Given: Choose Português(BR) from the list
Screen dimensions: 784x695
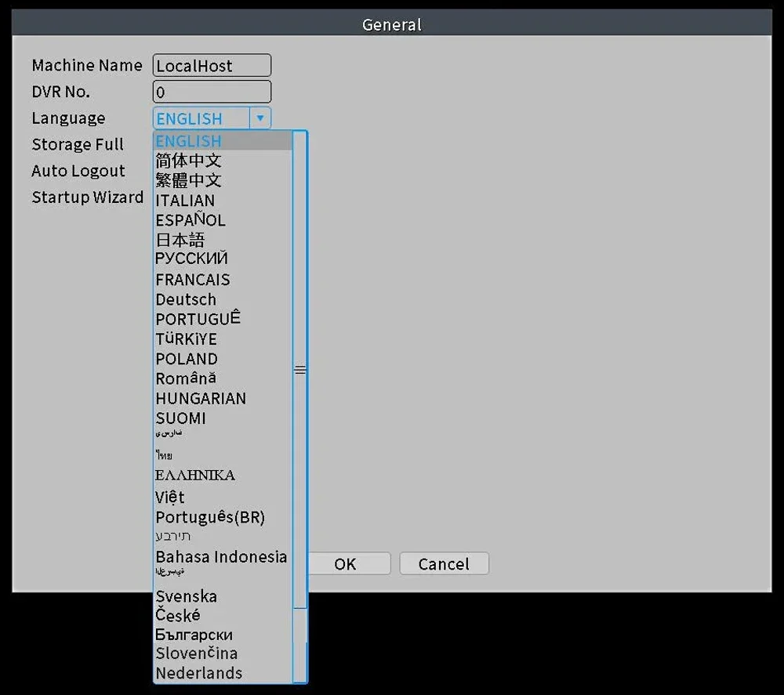Looking at the screenshot, I should click(210, 517).
